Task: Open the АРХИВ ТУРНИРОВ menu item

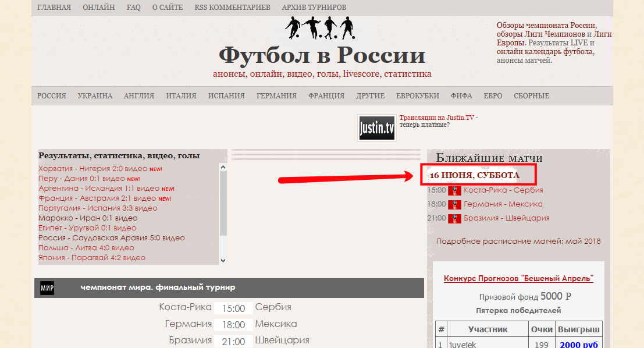Action: click(314, 8)
